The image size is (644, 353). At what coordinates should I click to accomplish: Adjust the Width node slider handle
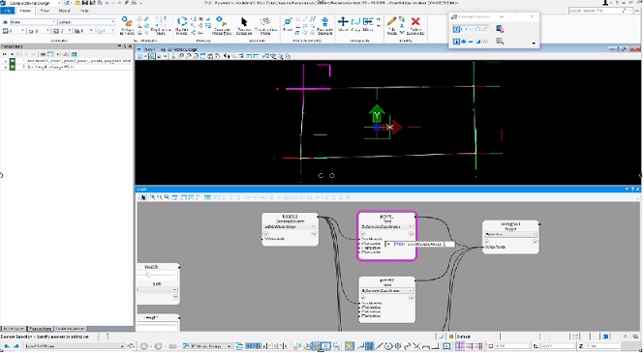pos(148,275)
